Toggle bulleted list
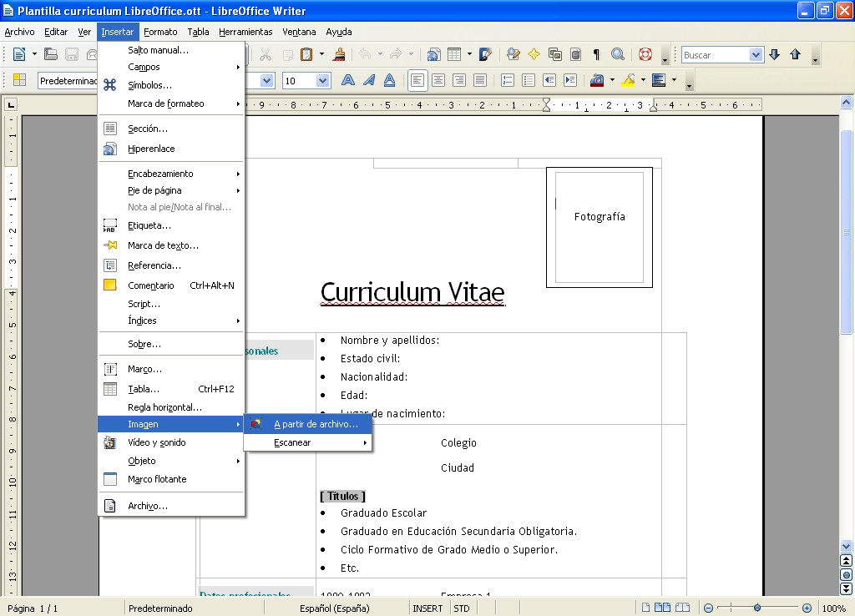The height and width of the screenshot is (616, 855). point(529,80)
